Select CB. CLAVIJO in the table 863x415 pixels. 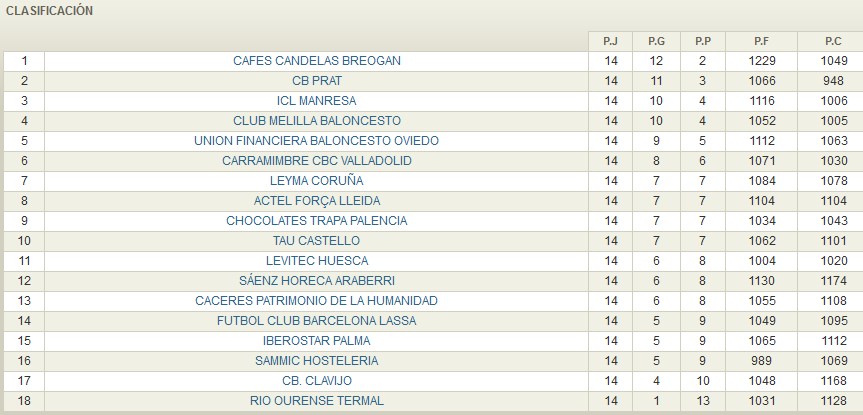pyautogui.click(x=316, y=381)
